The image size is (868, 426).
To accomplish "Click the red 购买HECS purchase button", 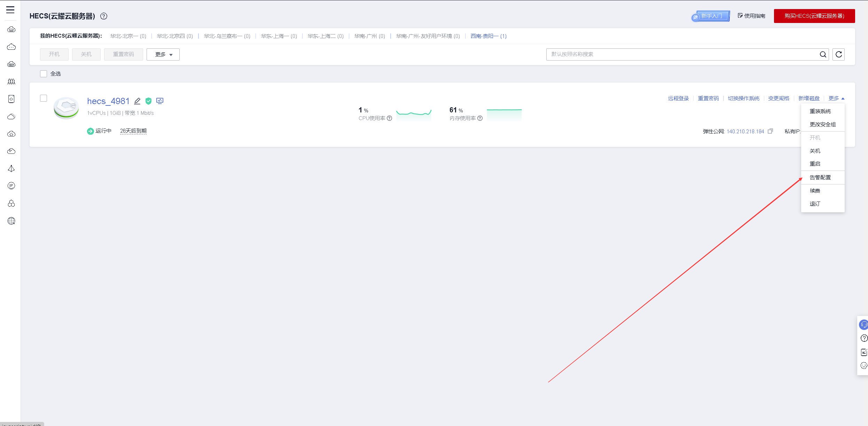I will click(x=814, y=16).
